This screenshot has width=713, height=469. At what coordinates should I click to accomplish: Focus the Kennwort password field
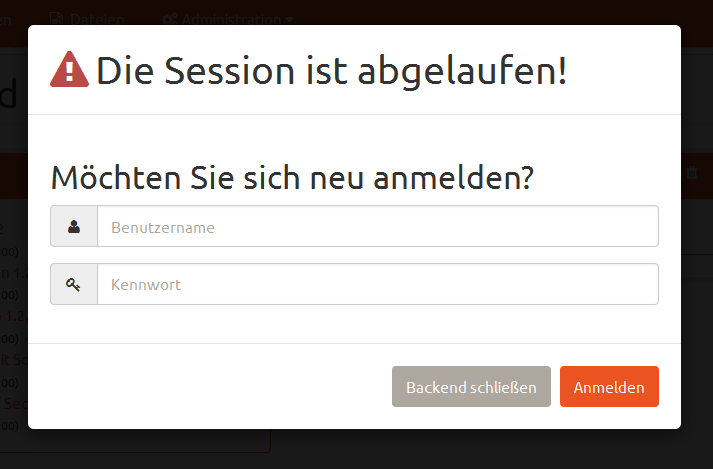[x=377, y=285]
